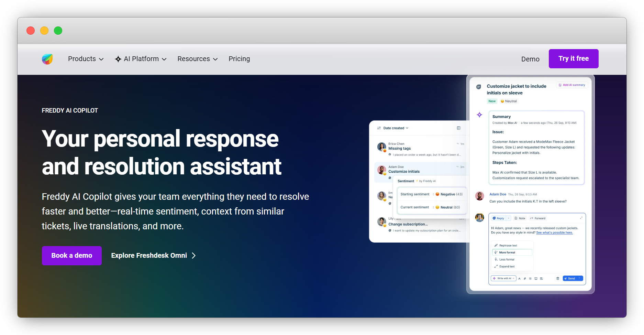644x335 pixels.
Task: Collapse the ticket list panel icon
Action: [458, 128]
